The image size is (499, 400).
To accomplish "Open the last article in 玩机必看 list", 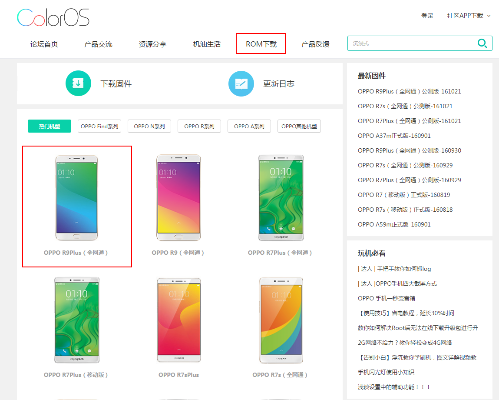I will [x=394, y=387].
